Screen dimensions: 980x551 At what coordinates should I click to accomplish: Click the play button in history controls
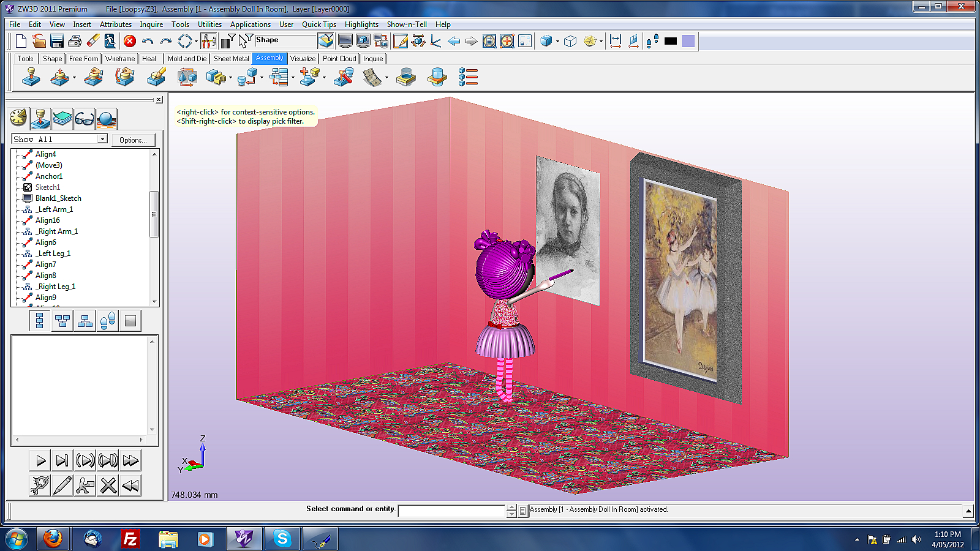click(40, 460)
